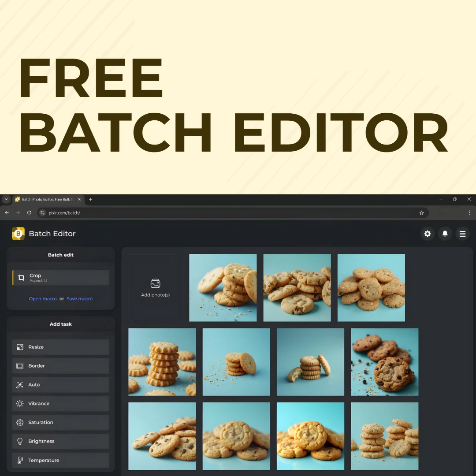
Task: Select the dark chocolate chip cookie photo
Action: pyautogui.click(x=385, y=362)
